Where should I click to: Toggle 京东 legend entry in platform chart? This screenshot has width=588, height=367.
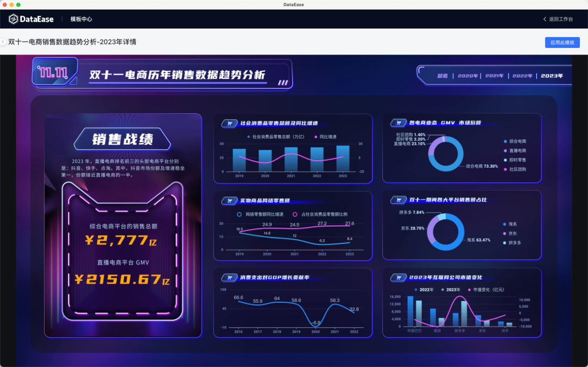(x=510, y=234)
